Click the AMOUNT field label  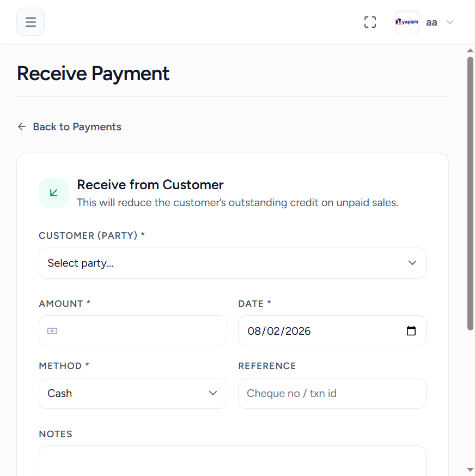(x=65, y=304)
